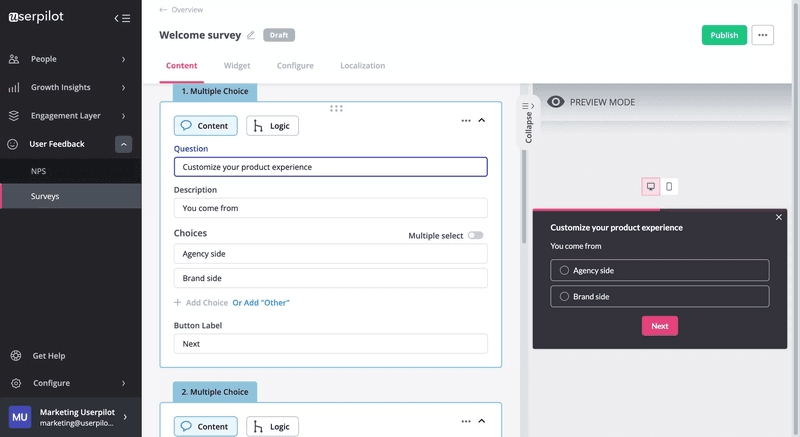Switch to the Widget tab
The image size is (800, 437).
pyautogui.click(x=237, y=66)
